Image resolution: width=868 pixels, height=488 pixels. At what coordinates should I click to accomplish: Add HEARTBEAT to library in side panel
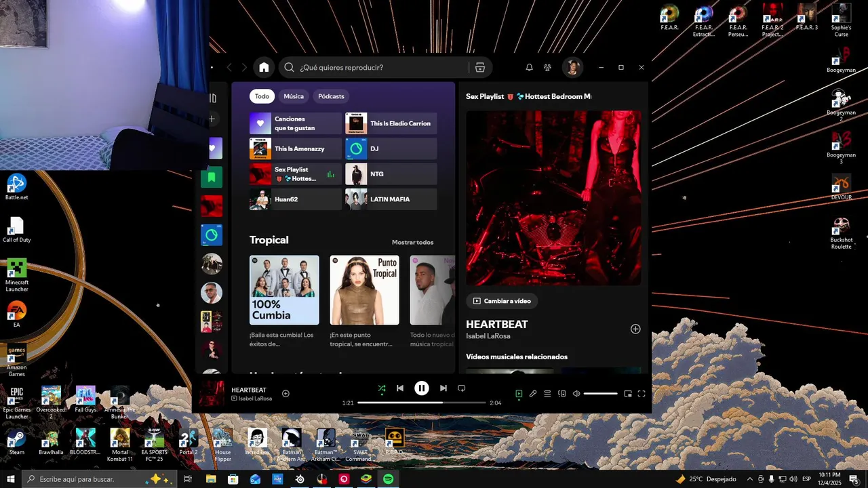[x=635, y=329]
